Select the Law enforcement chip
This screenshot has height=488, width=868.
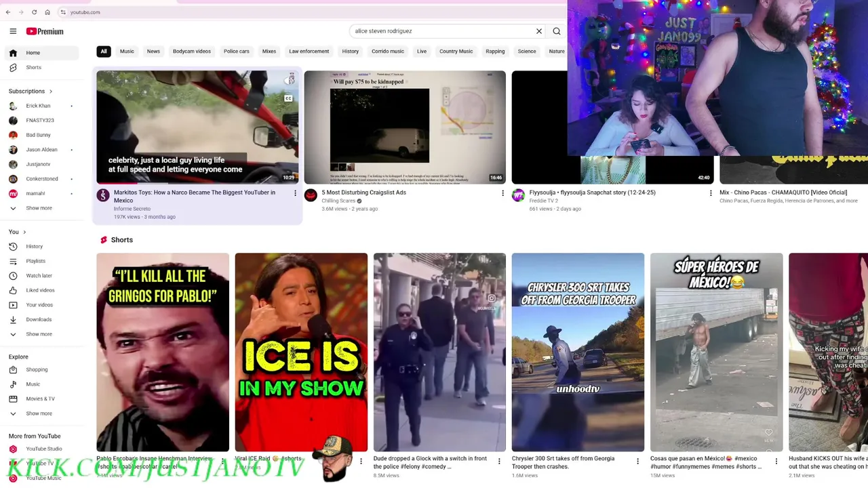point(309,52)
